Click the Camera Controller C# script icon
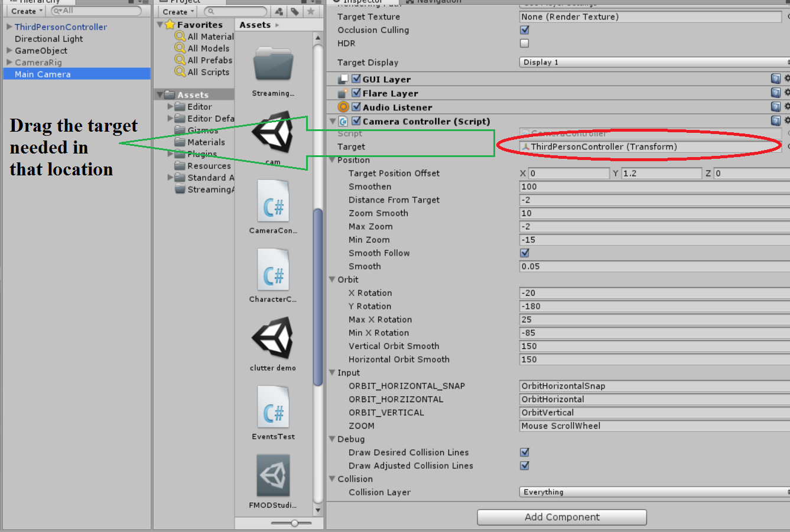The width and height of the screenshot is (790, 532). (343, 122)
